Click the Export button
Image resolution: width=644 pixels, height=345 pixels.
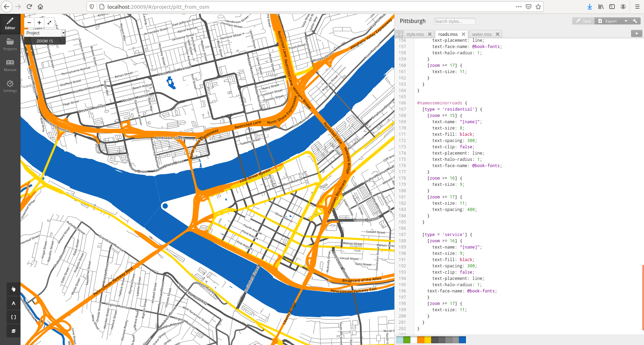[609, 21]
